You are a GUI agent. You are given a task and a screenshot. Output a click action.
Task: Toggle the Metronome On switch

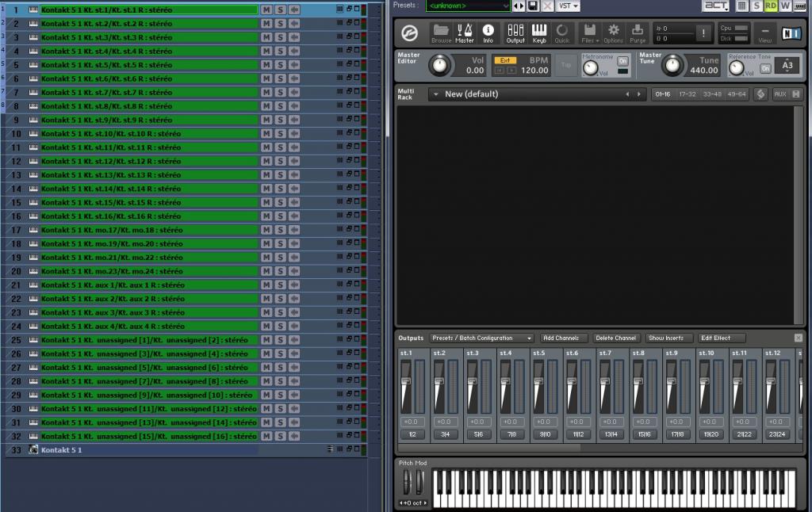[622, 61]
